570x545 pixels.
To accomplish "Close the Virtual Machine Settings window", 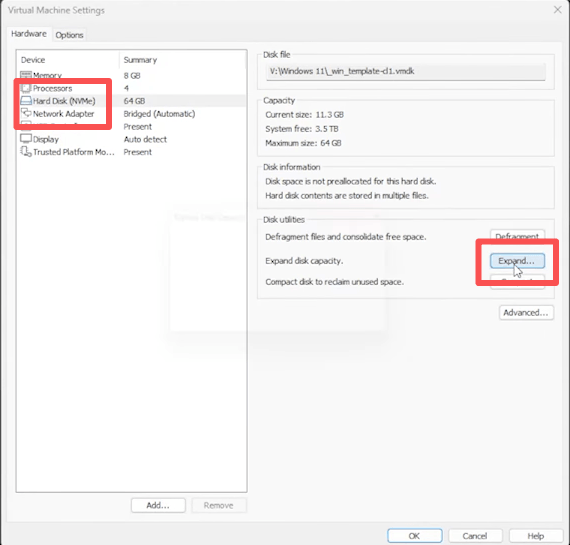I will (x=558, y=10).
